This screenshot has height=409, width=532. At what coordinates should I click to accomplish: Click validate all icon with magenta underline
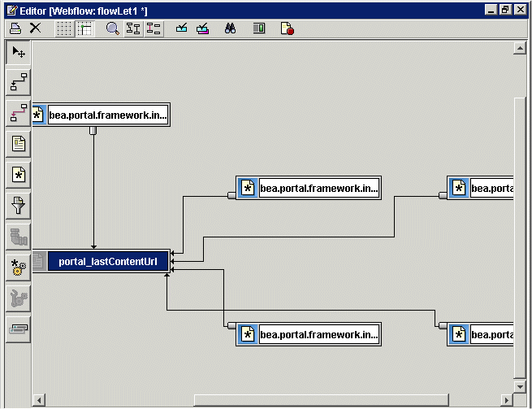[202, 28]
